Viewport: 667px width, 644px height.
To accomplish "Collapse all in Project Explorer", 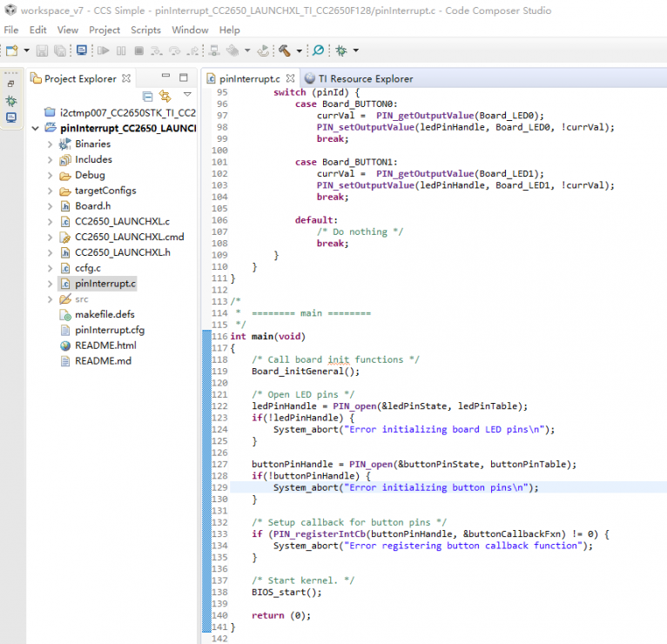I will [147, 96].
